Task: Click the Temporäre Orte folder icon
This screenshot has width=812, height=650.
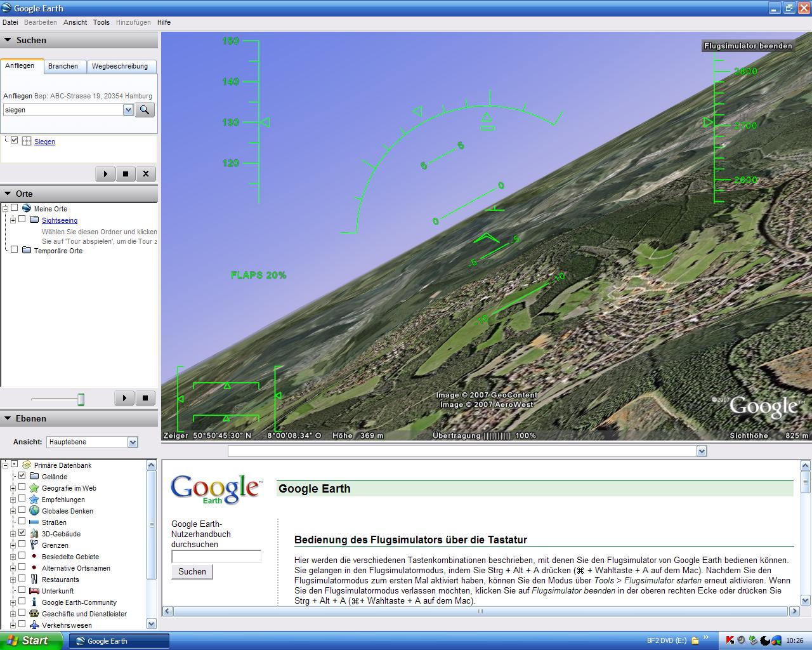Action: [27, 250]
